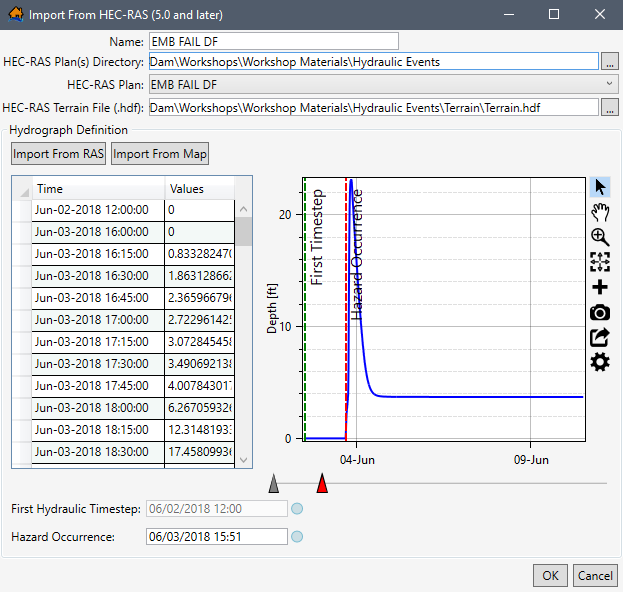Click the circle beside First Hydraulic Timestep
Image resolution: width=623 pixels, height=592 pixels.
(297, 509)
